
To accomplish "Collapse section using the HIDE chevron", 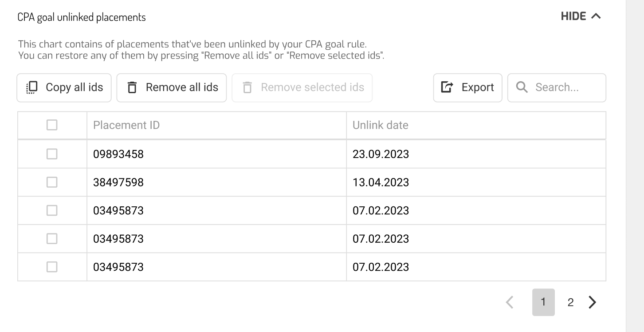I will (x=596, y=16).
